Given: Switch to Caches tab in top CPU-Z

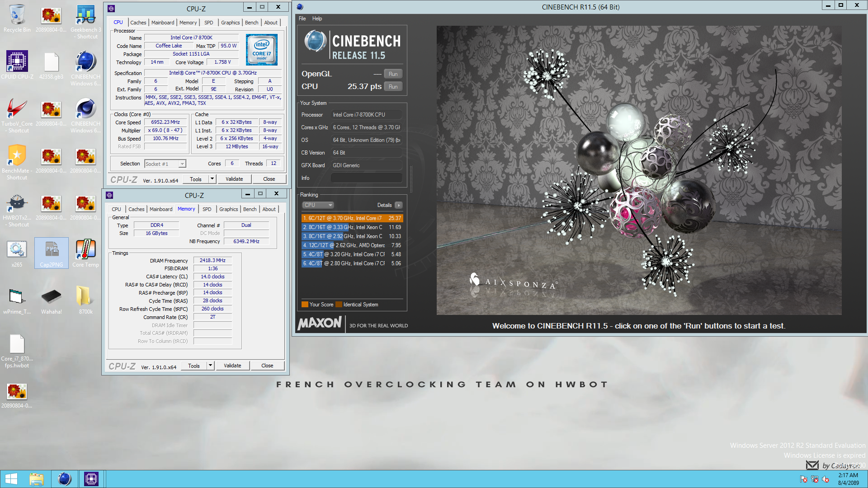Looking at the screenshot, I should pyautogui.click(x=138, y=23).
